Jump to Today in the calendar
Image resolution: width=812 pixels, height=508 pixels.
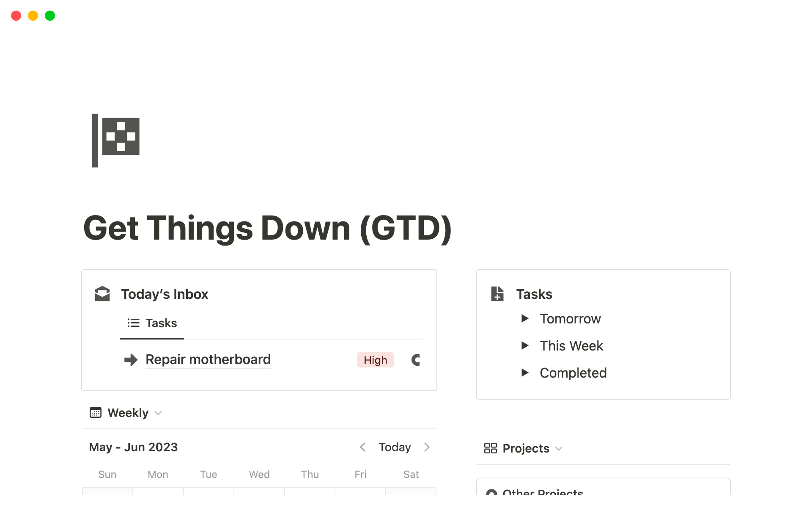[395, 447]
